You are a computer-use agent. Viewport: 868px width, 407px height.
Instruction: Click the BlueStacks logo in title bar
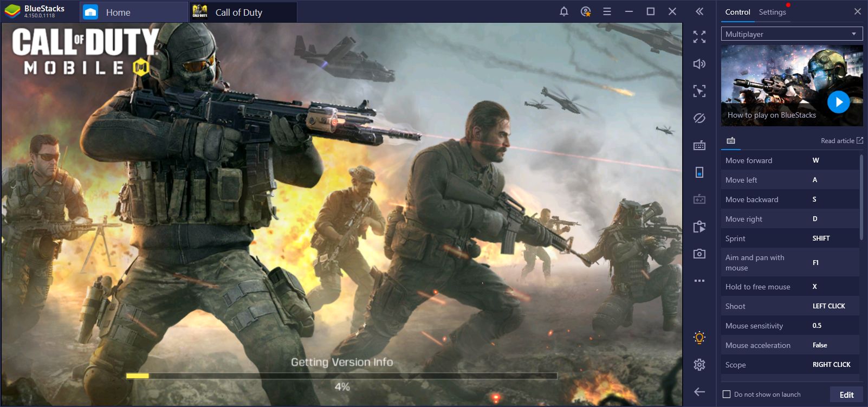click(x=12, y=11)
